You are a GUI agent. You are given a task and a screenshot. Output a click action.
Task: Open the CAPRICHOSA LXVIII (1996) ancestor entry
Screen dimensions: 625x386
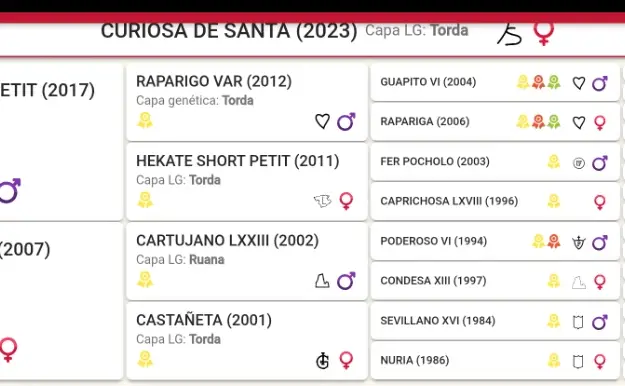(495, 201)
